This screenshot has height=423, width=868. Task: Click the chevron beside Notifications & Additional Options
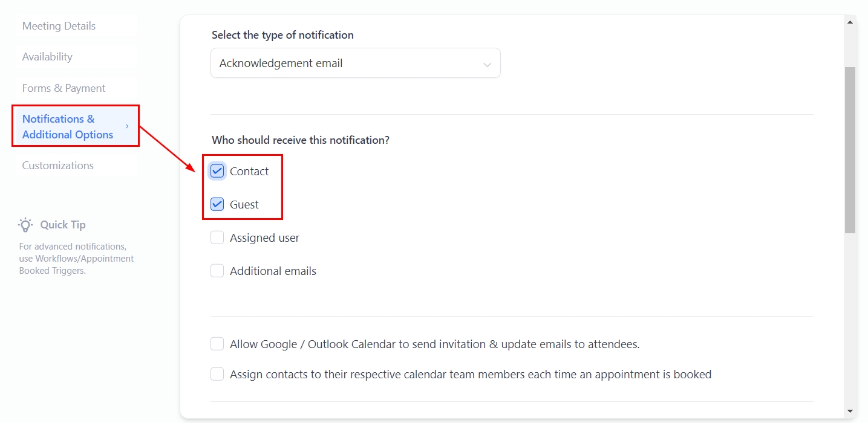[x=127, y=126]
